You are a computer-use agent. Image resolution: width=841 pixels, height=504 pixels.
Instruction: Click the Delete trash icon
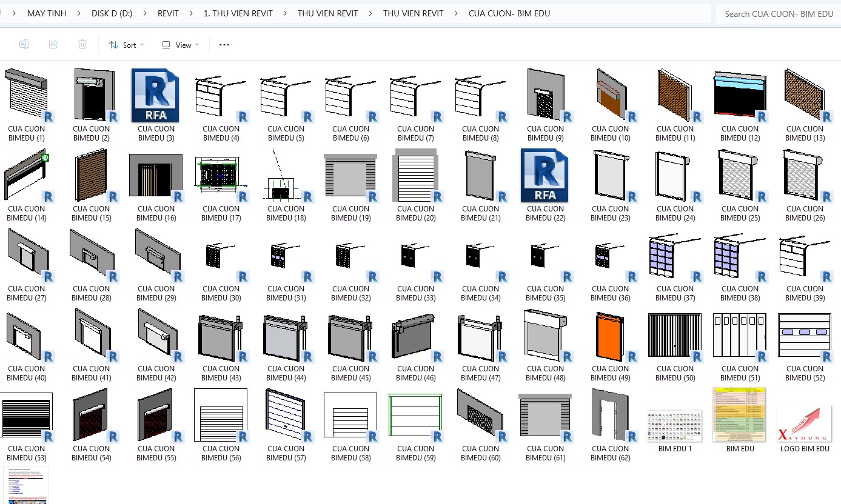pos(82,45)
